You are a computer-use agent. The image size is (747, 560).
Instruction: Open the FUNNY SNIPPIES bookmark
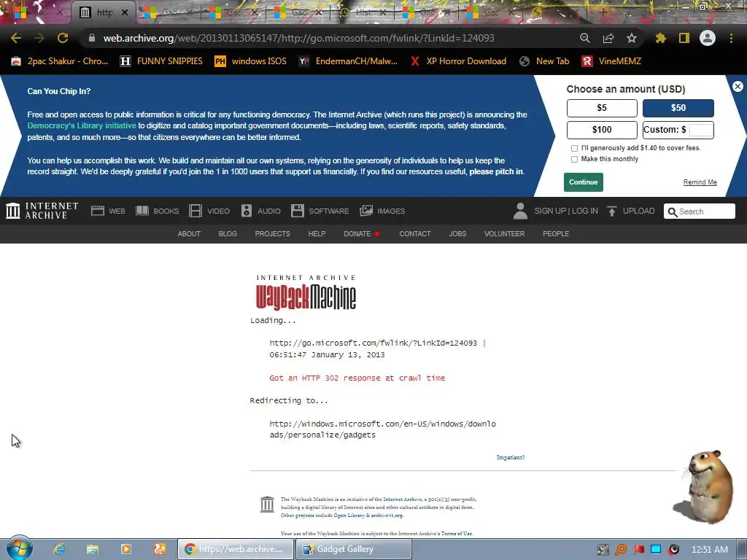coord(161,61)
